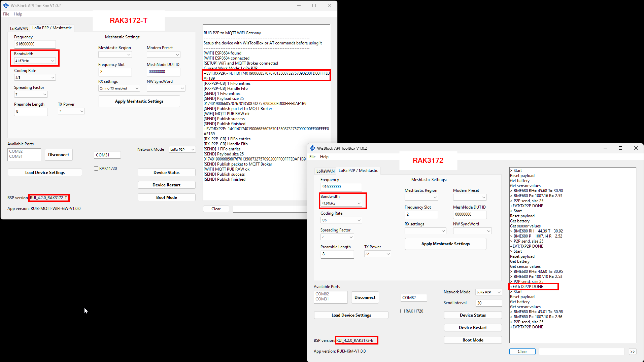The width and height of the screenshot is (644, 362).
Task: Click Load Device Settings in RAK3172 window
Action: (351, 315)
